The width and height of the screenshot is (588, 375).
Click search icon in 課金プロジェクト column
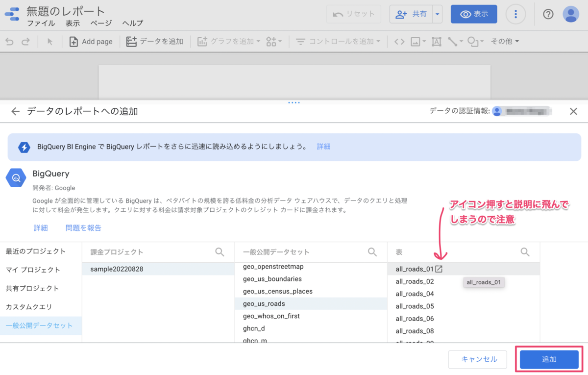pyautogui.click(x=220, y=252)
